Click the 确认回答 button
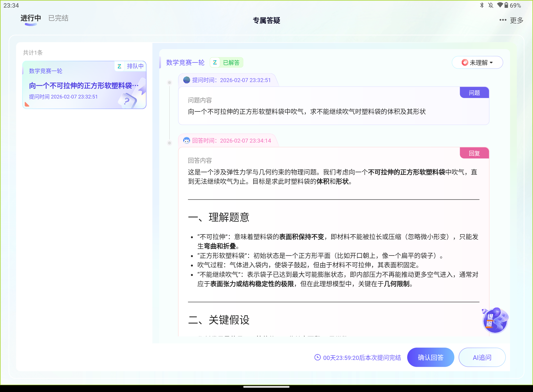 pyautogui.click(x=430, y=357)
